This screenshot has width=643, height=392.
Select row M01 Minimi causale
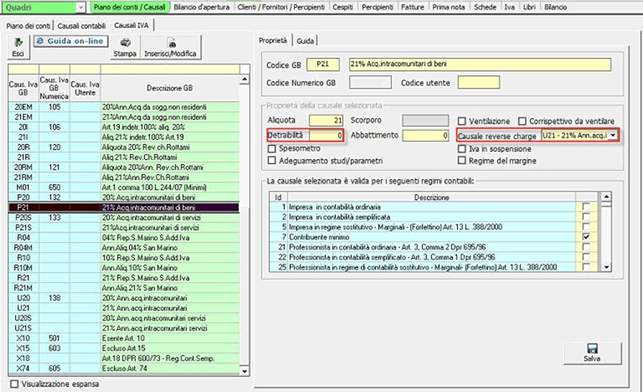click(x=123, y=187)
